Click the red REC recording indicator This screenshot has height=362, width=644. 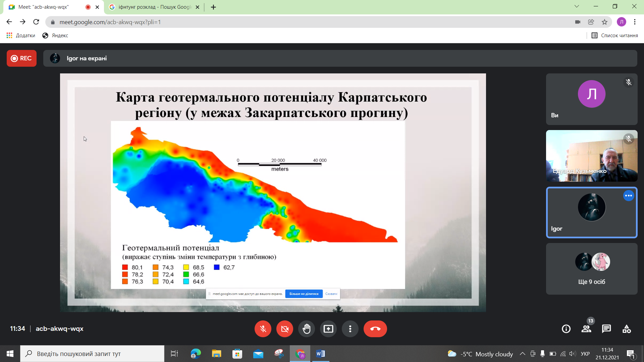click(21, 58)
